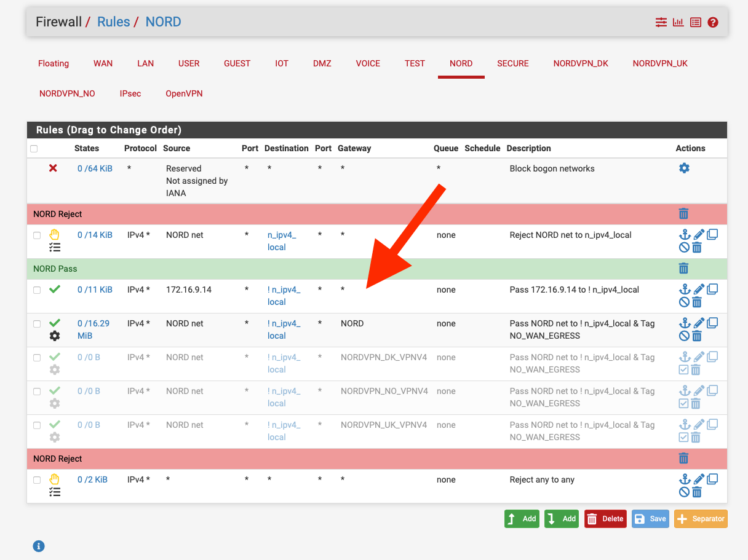Delete the Pass 172.16.9.14 rule

pyautogui.click(x=697, y=302)
